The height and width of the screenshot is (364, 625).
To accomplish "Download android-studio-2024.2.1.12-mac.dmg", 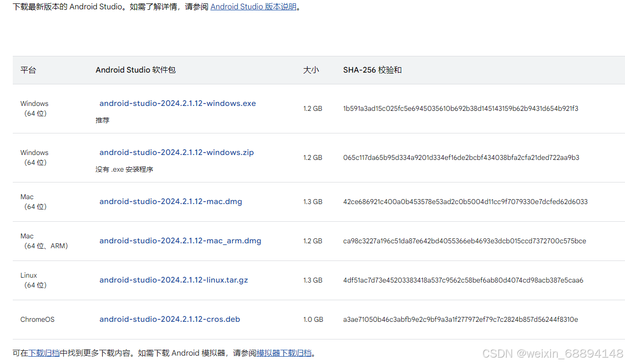I will (171, 202).
